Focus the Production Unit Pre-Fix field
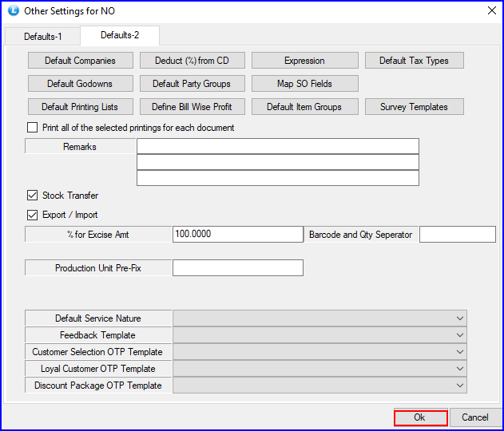This screenshot has height=431, width=504. click(238, 268)
